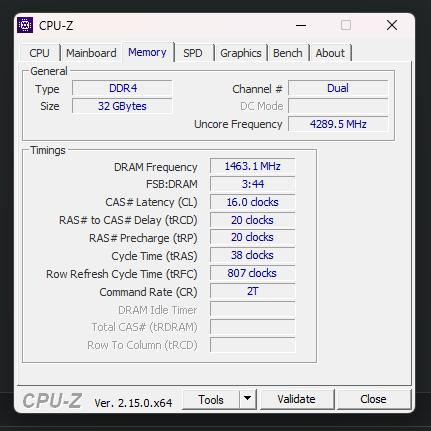This screenshot has height=431, width=431.
Task: Click the CPU-Z app icon in title bar
Action: pyautogui.click(x=25, y=25)
